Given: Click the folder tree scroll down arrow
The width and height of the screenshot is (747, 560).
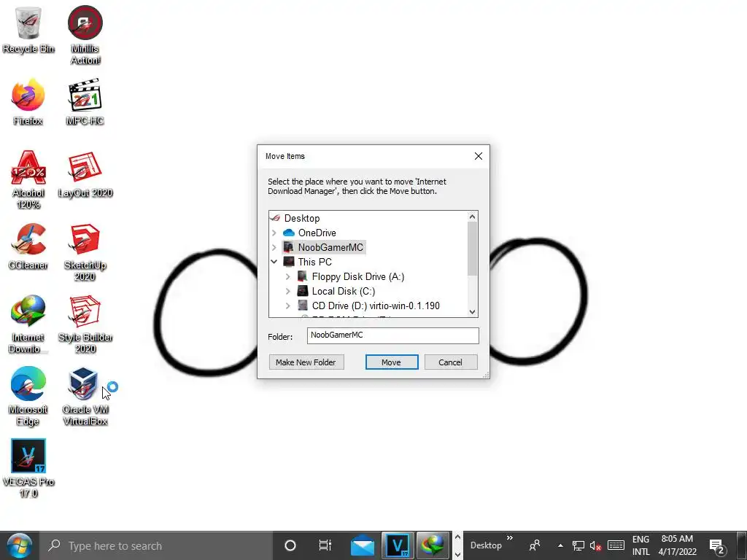Looking at the screenshot, I should (472, 312).
